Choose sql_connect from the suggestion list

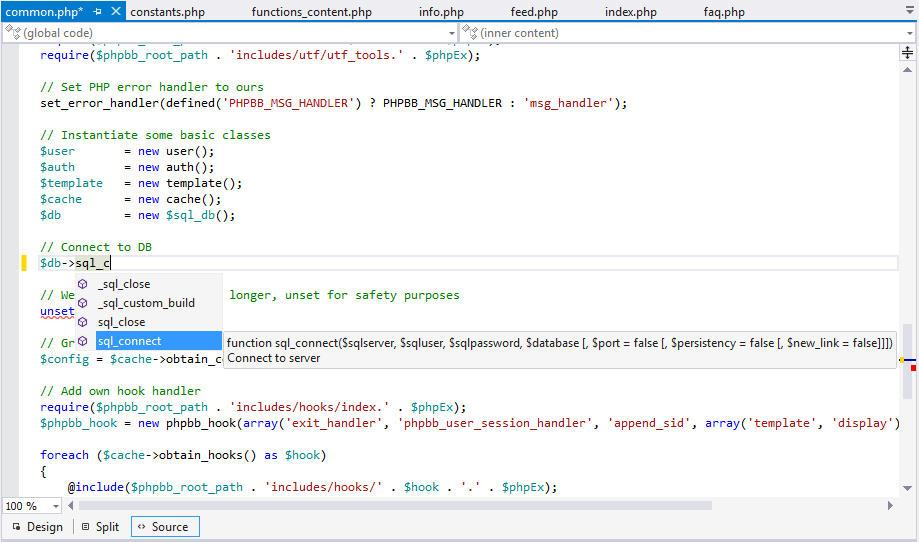pyautogui.click(x=149, y=341)
